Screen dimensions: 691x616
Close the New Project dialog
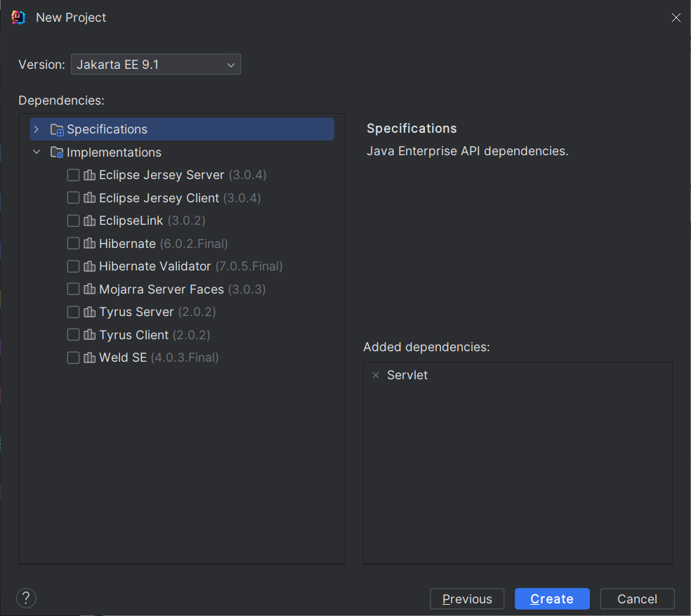676,18
